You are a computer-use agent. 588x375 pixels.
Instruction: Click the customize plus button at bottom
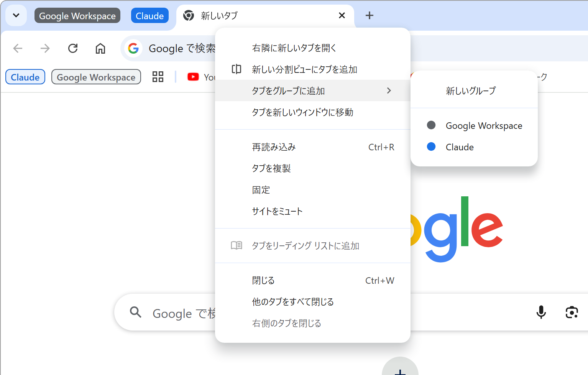pyautogui.click(x=400, y=372)
